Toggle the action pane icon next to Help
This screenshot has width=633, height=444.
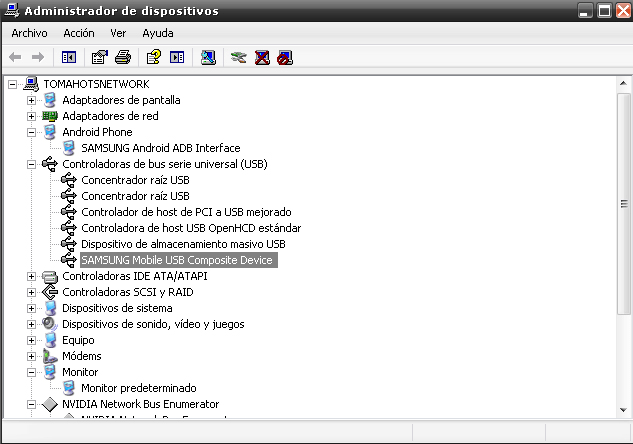point(177,57)
